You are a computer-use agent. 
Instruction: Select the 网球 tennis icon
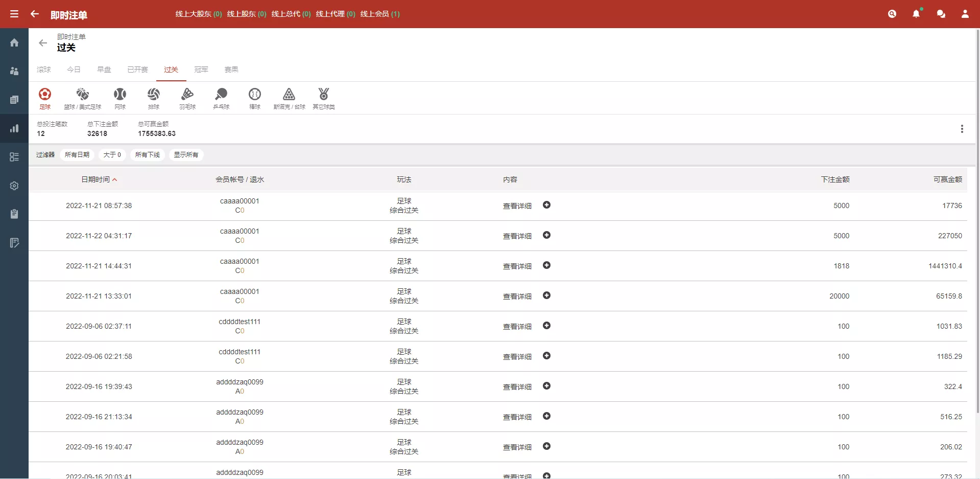coord(120,98)
